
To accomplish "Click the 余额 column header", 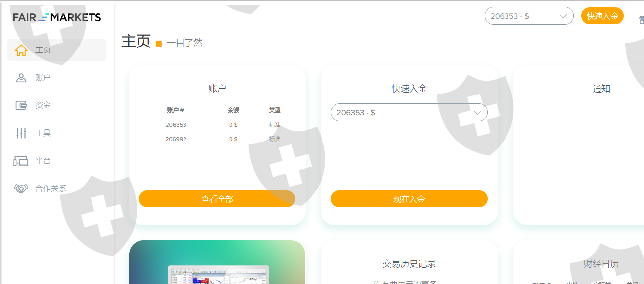I will point(233,110).
